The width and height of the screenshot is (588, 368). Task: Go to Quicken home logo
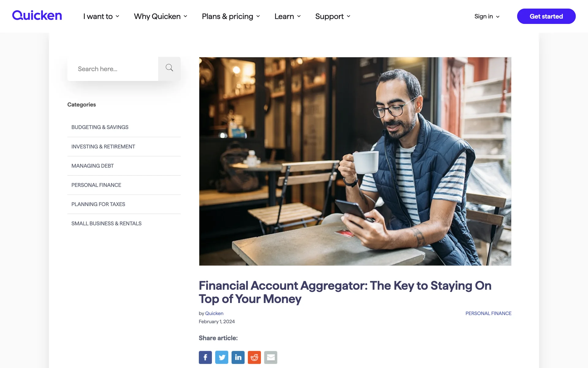(x=37, y=15)
